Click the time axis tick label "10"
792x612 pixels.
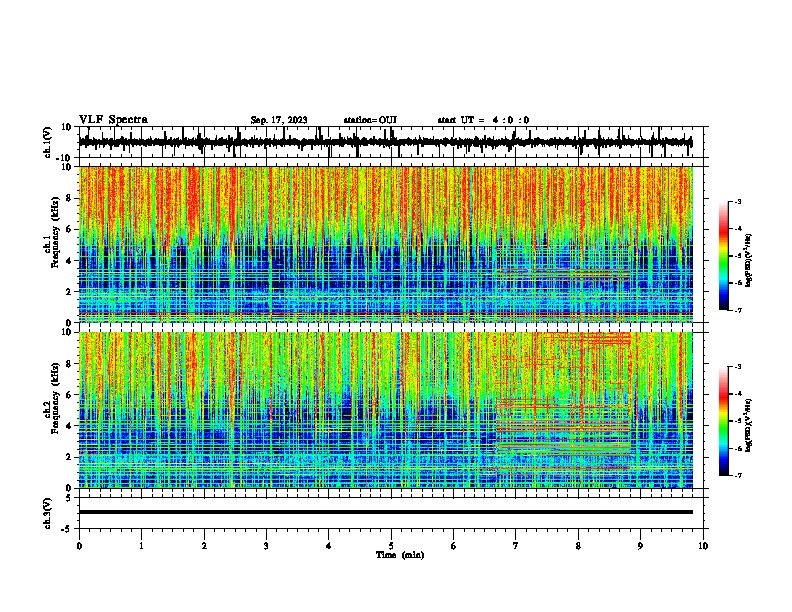[703, 546]
